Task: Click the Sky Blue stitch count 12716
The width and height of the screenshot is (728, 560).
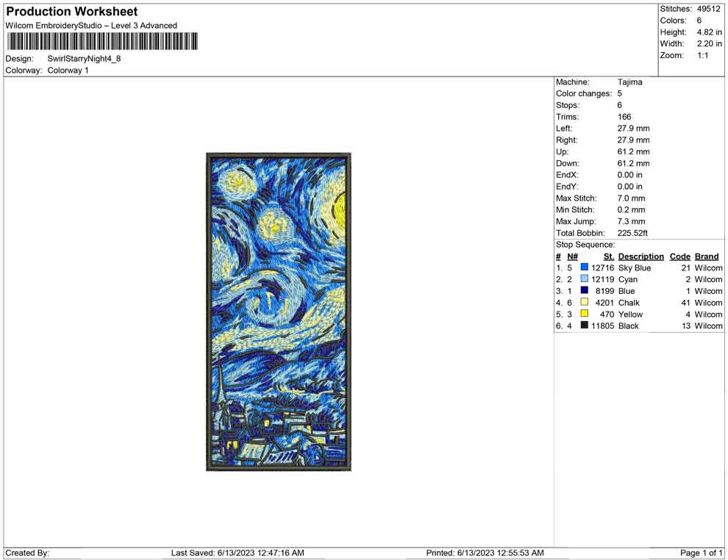Action: click(603, 268)
